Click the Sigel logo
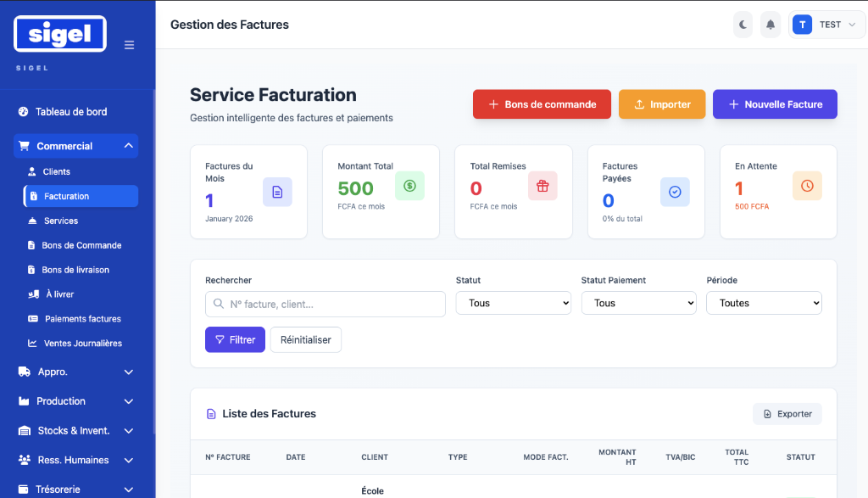Image resolution: width=868 pixels, height=498 pixels. point(59,33)
